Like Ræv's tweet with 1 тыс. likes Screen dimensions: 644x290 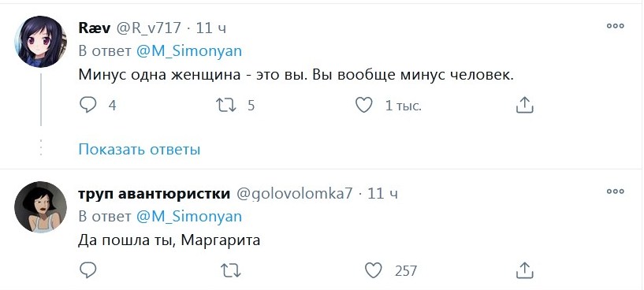coord(363,106)
